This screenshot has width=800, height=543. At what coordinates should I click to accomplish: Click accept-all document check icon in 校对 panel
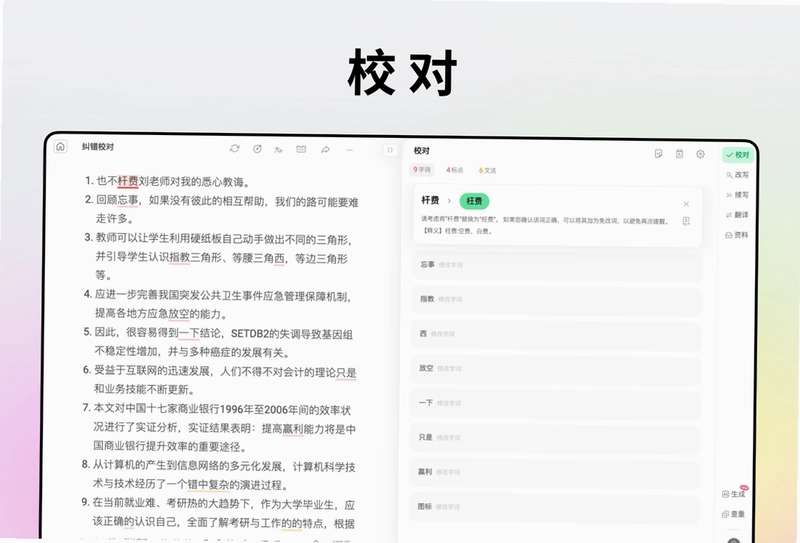tap(658, 154)
